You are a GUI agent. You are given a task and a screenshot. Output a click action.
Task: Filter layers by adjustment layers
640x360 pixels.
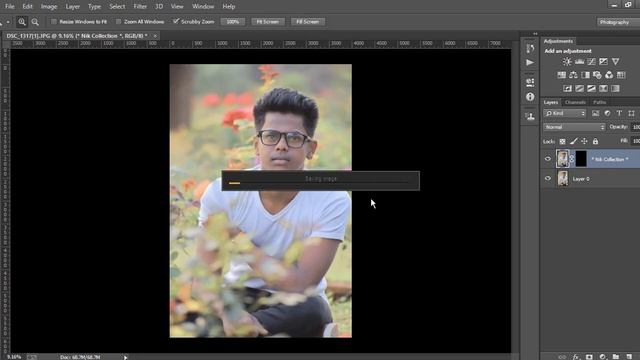607,113
